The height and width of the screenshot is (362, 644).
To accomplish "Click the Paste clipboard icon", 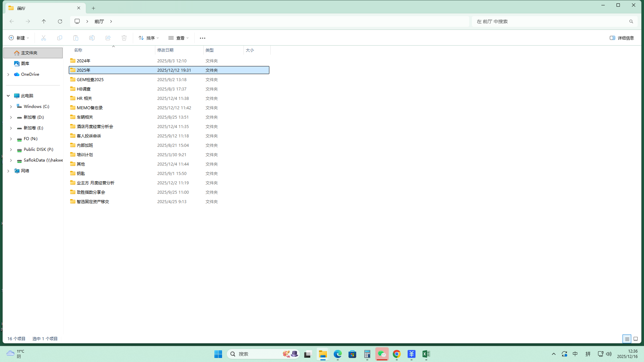I will [x=76, y=38].
